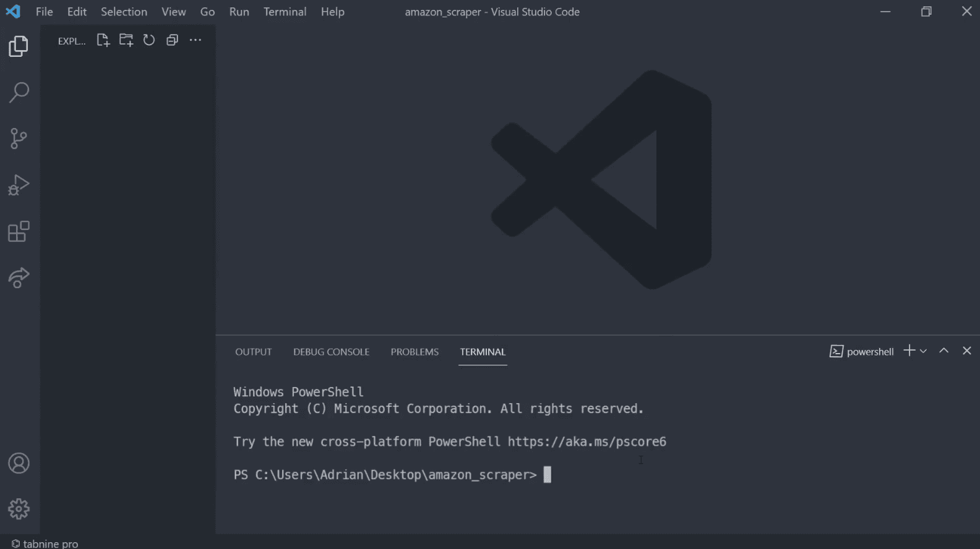Click the Copyright Microsoft Corporation line

[x=438, y=409]
